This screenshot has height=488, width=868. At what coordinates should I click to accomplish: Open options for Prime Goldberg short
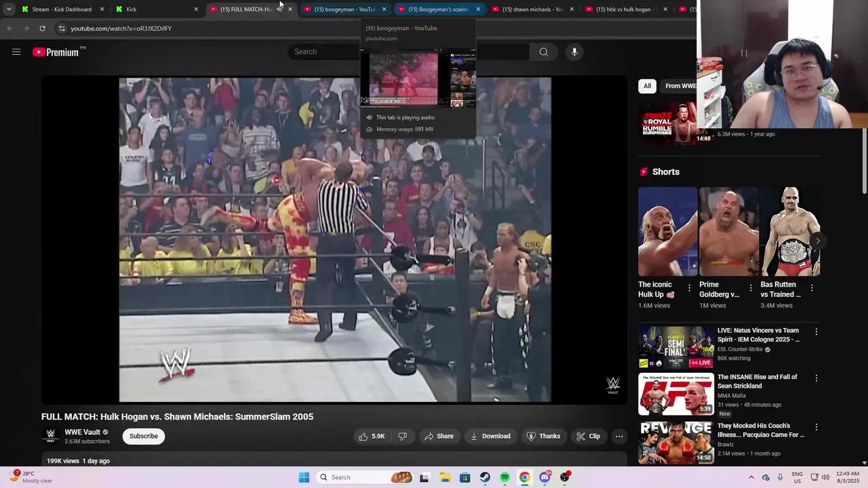[751, 288]
